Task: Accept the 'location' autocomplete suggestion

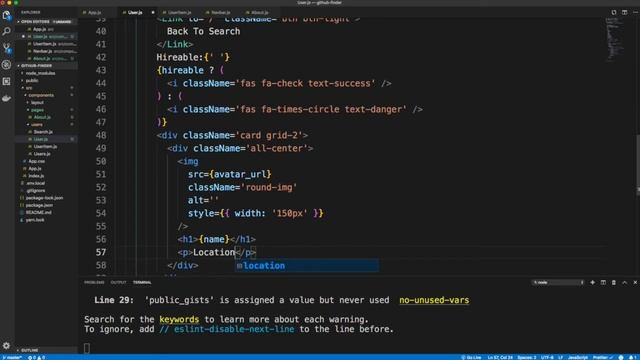Action: (x=307, y=266)
